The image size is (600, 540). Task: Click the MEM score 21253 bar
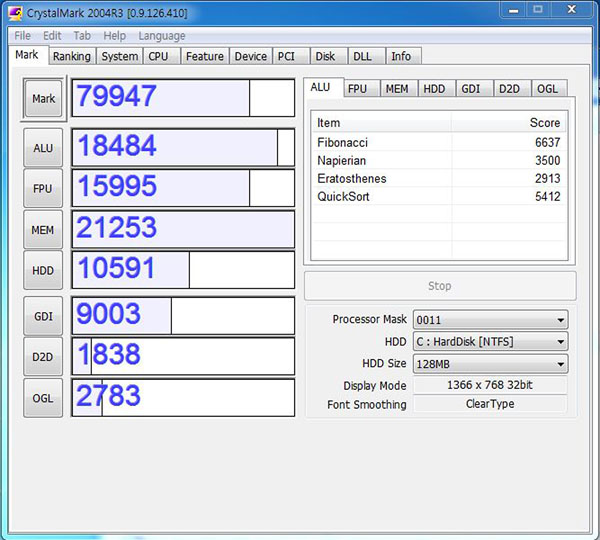[x=183, y=229]
